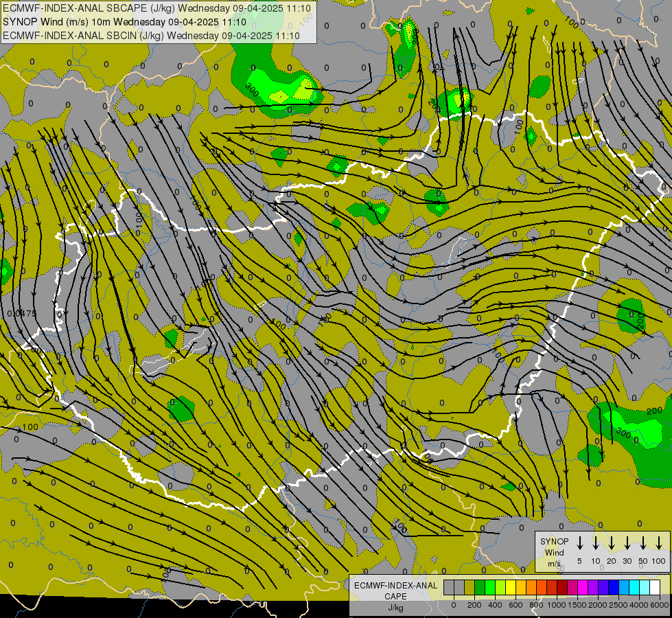Select the yellow-green CAPE legend swatch
The height and width of the screenshot is (618, 672).
pos(500,587)
